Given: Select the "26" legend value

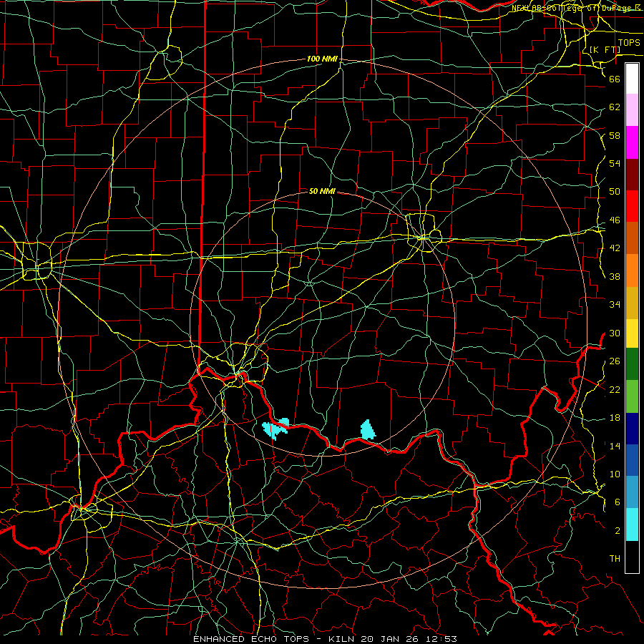Looking at the screenshot, I should click(615, 361).
